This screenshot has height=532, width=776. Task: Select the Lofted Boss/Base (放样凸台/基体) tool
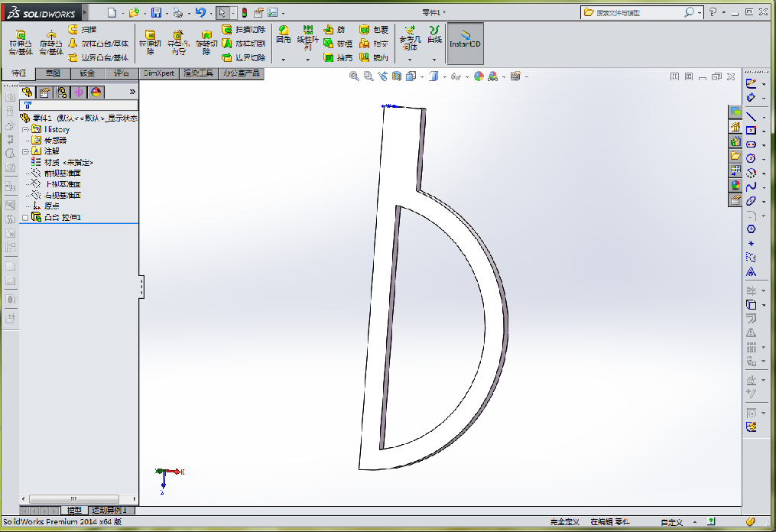98,44
